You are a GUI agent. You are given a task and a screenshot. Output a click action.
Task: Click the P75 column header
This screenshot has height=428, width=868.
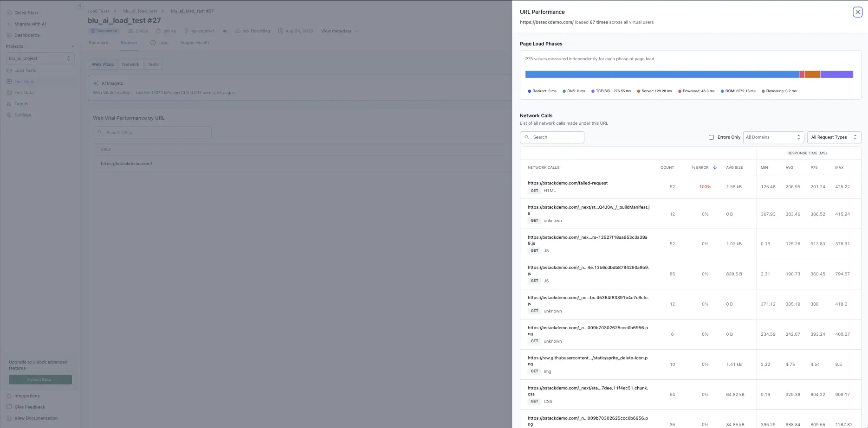[814, 167]
